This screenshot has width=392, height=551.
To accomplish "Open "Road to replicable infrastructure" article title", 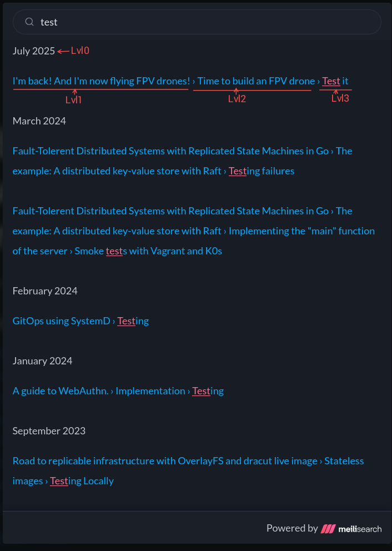I will pyautogui.click(x=165, y=461).
